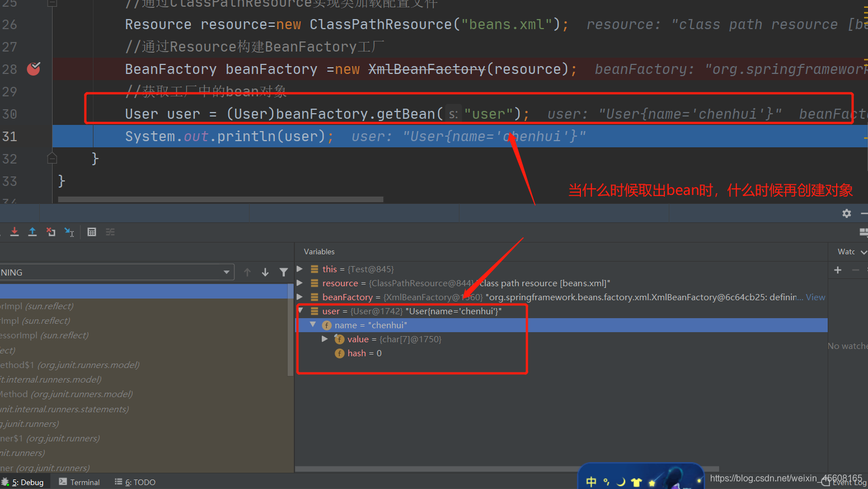Click the restore layout icon in Debug toolbar

coord(863,232)
